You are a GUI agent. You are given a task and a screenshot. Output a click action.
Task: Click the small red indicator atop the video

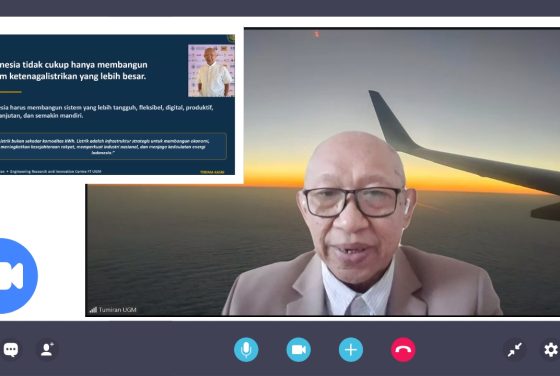316,34
